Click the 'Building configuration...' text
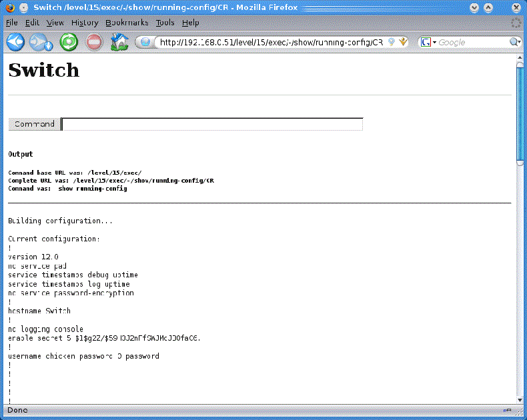527x420 pixels. 60,221
